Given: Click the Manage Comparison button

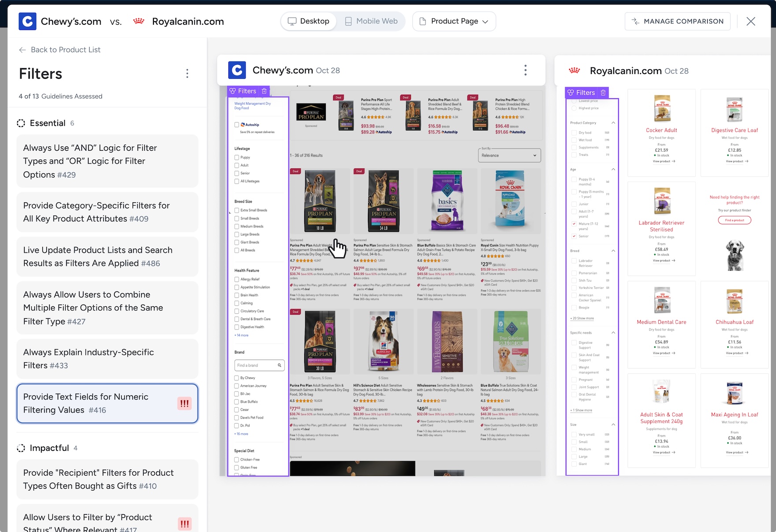Looking at the screenshot, I should click(x=677, y=21).
